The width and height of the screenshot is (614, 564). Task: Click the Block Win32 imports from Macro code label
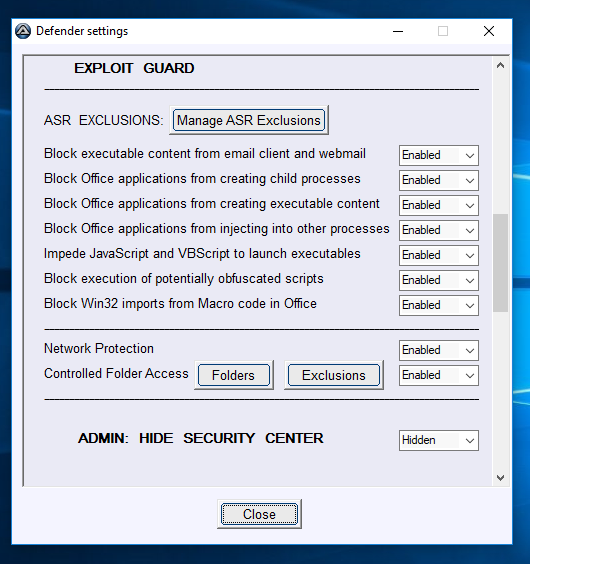click(180, 304)
